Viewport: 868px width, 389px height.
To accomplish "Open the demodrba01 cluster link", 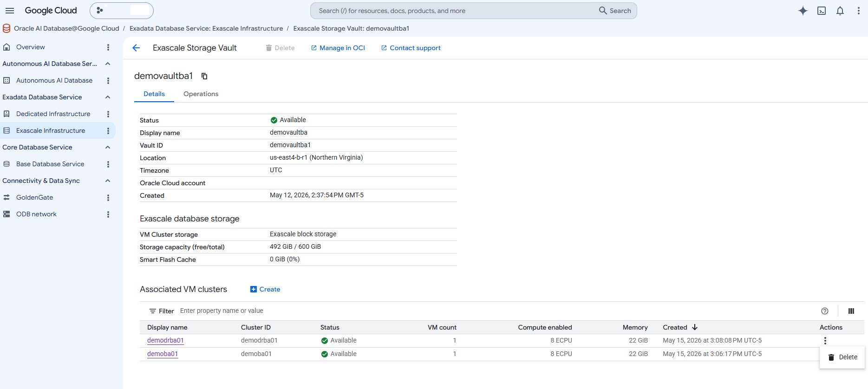I will pos(165,340).
